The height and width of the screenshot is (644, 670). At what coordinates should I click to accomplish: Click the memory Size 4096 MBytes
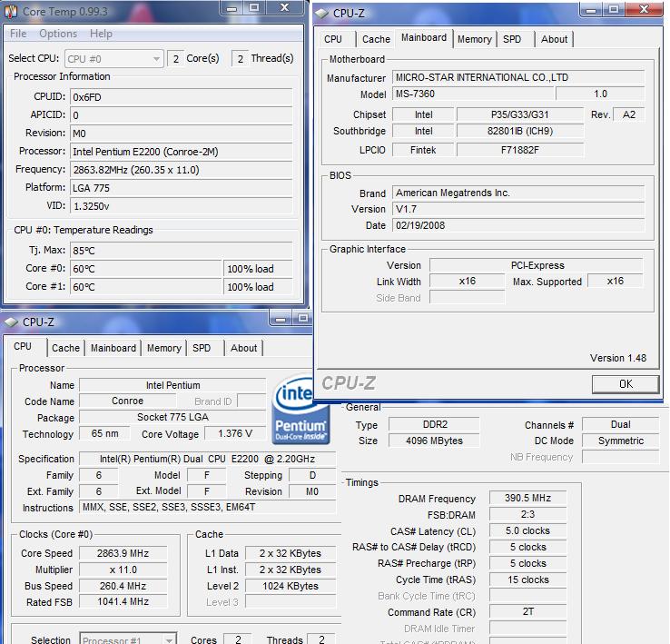pos(434,441)
